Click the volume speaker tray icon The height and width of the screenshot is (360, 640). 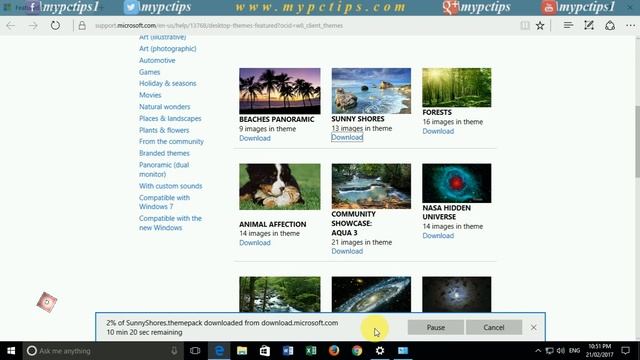[561, 351]
